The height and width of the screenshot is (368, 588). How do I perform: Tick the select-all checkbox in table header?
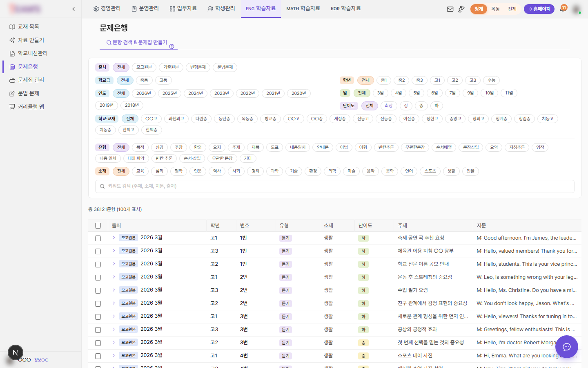tap(98, 226)
